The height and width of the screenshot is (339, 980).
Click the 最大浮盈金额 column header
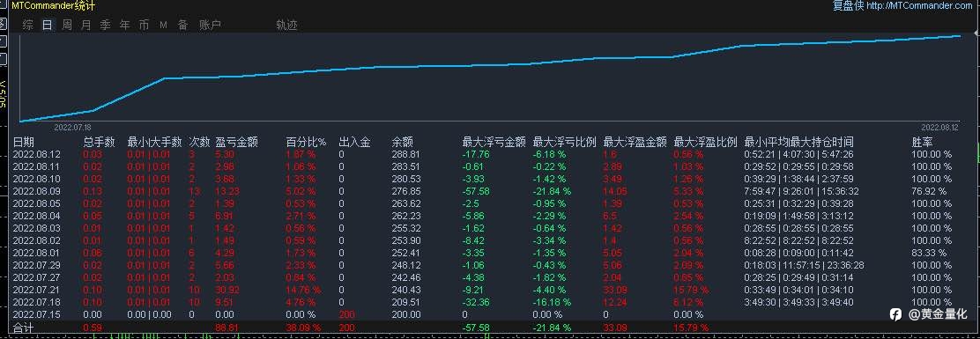pyautogui.click(x=635, y=142)
